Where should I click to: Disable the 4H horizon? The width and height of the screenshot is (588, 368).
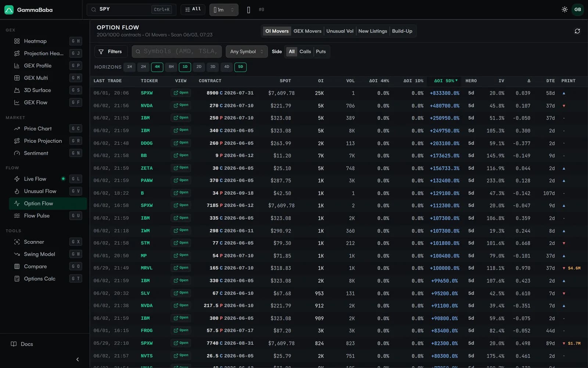click(x=157, y=67)
